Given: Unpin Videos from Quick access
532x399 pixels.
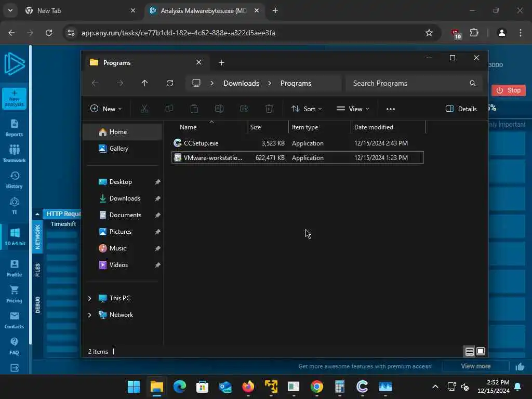Looking at the screenshot, I should pyautogui.click(x=157, y=265).
